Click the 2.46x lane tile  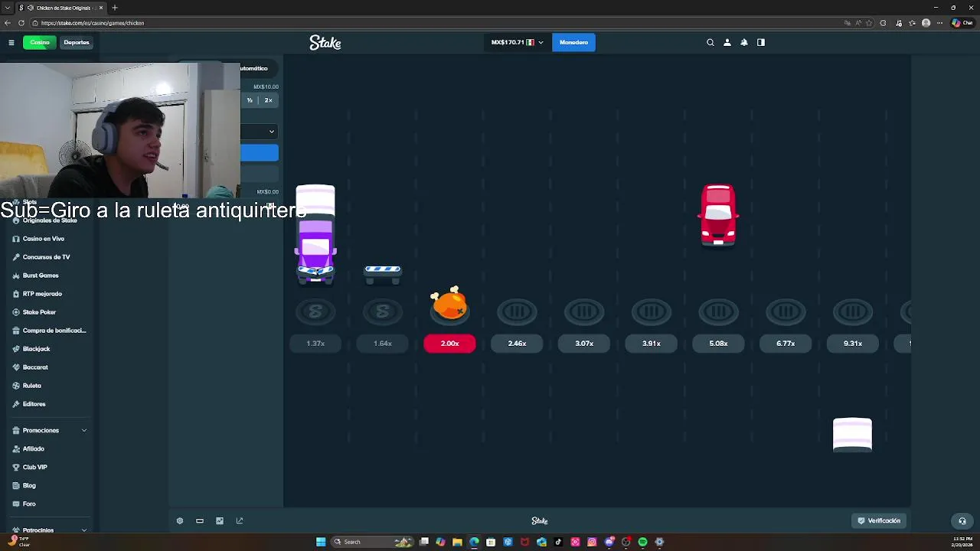point(517,344)
